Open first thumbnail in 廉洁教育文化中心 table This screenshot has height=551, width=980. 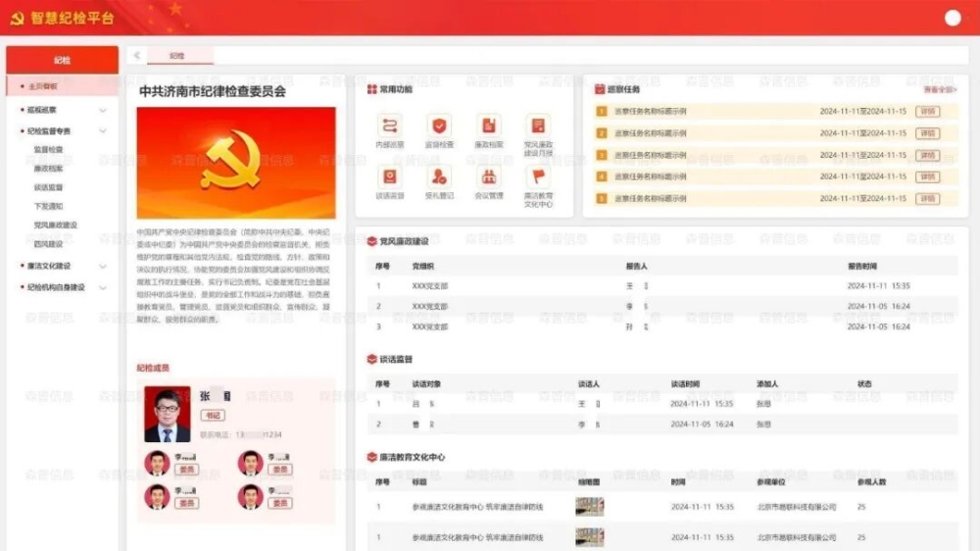click(x=589, y=507)
